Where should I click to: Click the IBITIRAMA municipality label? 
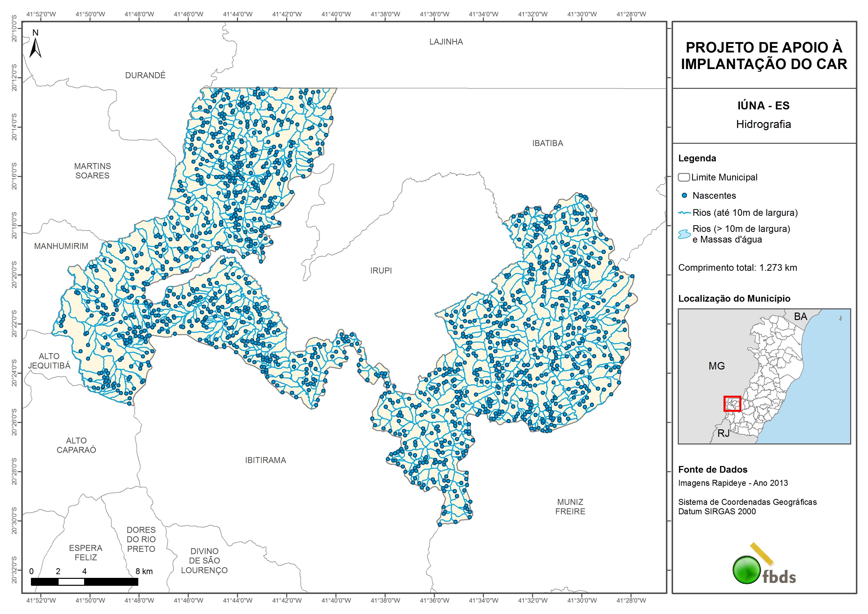[x=265, y=460]
